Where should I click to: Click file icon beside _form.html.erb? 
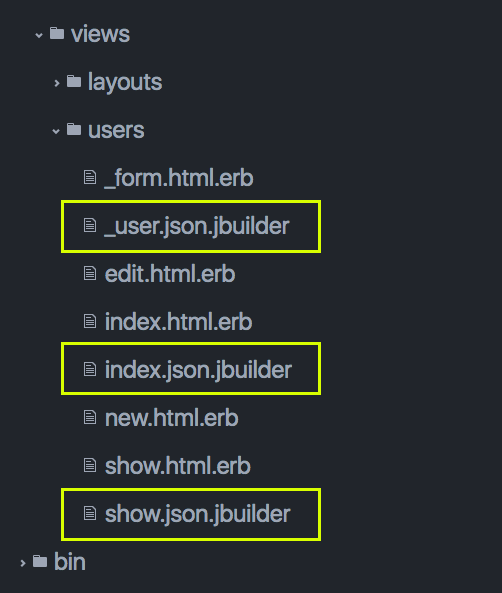tap(90, 177)
